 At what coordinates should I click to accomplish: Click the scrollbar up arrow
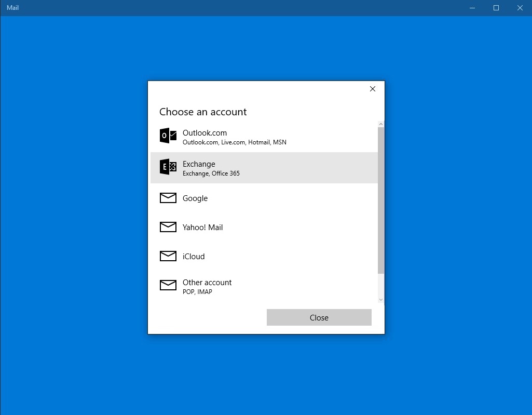pos(381,124)
